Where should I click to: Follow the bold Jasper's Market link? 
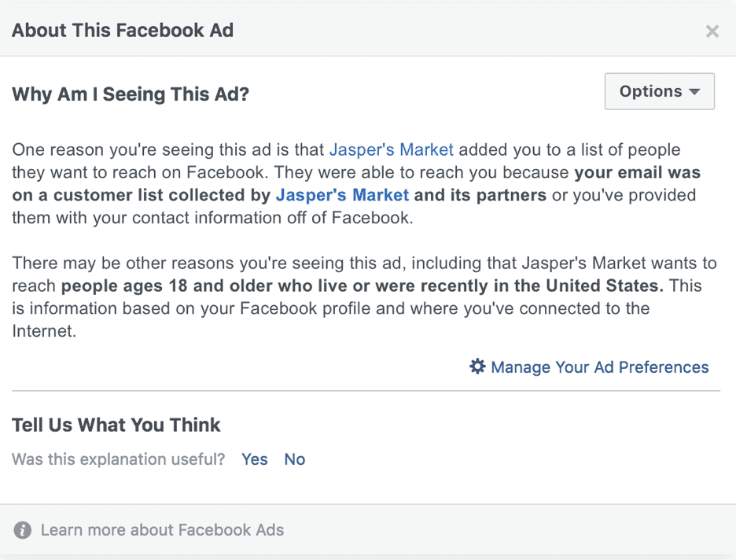click(x=342, y=195)
